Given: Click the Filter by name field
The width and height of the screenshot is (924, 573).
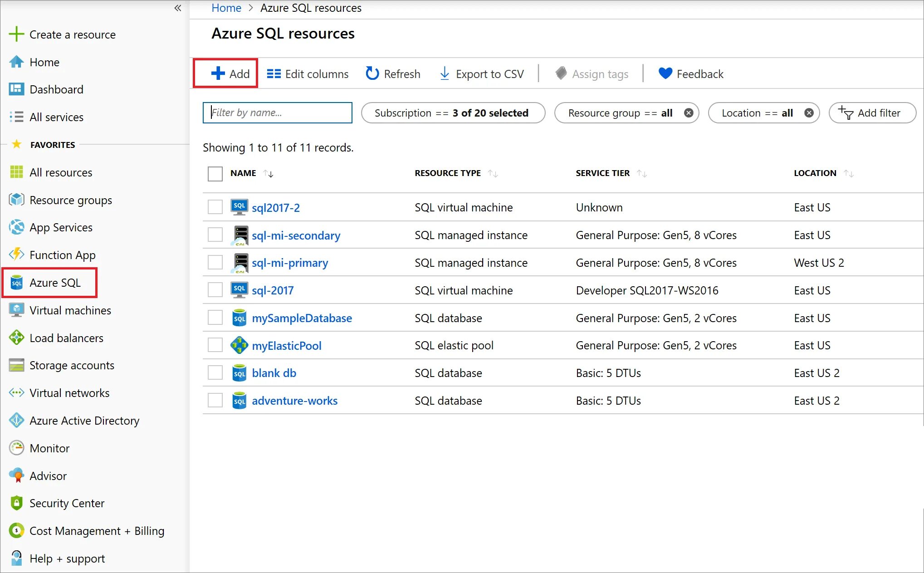Looking at the screenshot, I should (278, 113).
